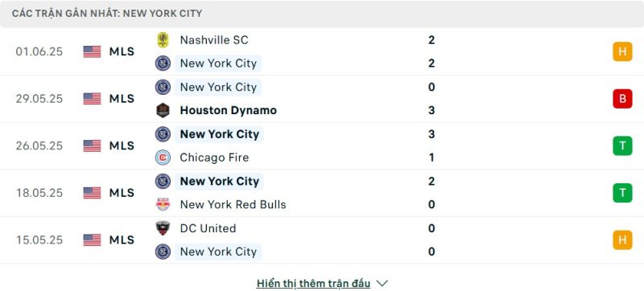This screenshot has width=644, height=291.
Task: Click the 'Các trận gần nhất: New York City' header
Action: click(107, 14)
